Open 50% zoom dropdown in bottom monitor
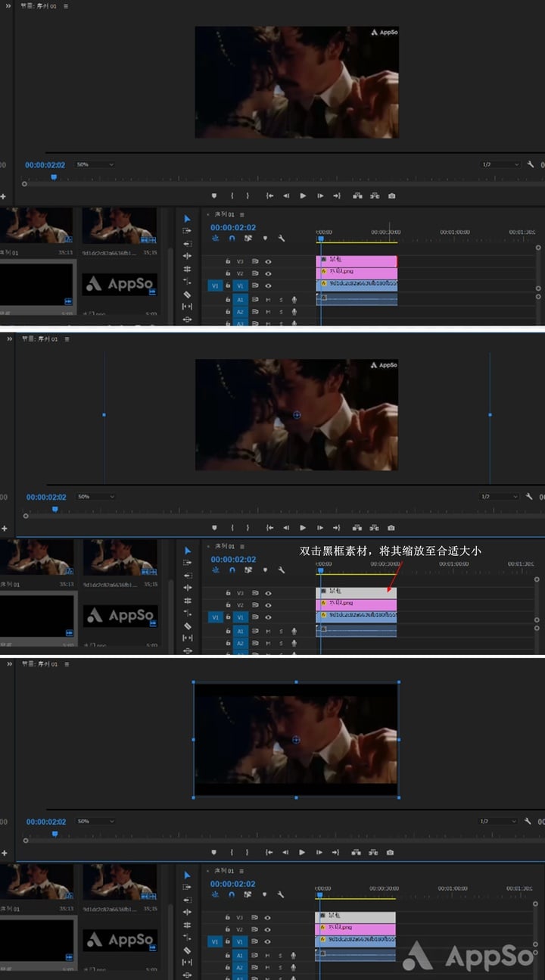This screenshot has height=980, width=545. pyautogui.click(x=95, y=821)
